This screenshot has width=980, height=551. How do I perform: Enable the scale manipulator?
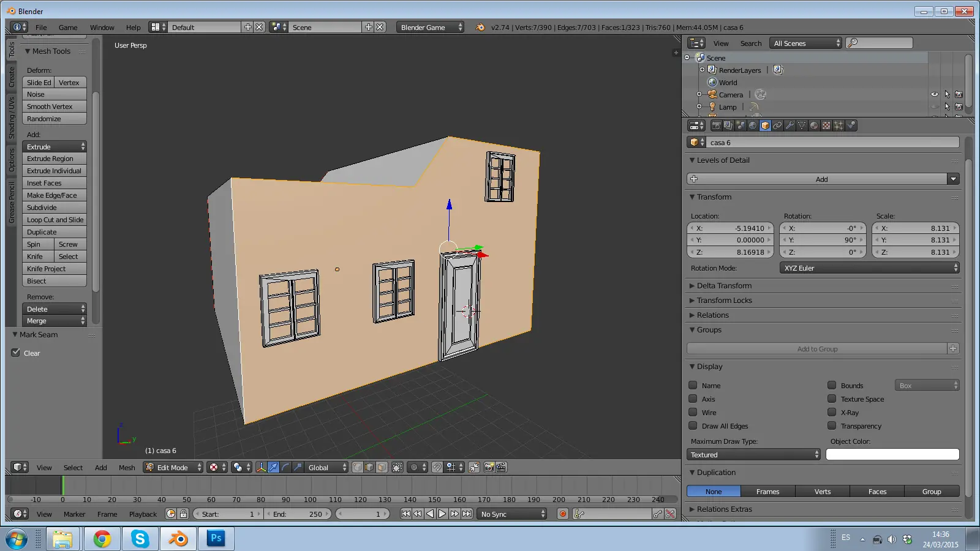click(x=298, y=467)
